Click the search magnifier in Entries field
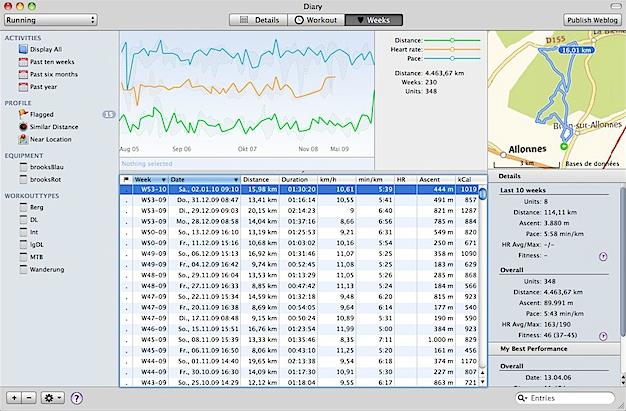The width and height of the screenshot is (626, 411). coord(522,398)
